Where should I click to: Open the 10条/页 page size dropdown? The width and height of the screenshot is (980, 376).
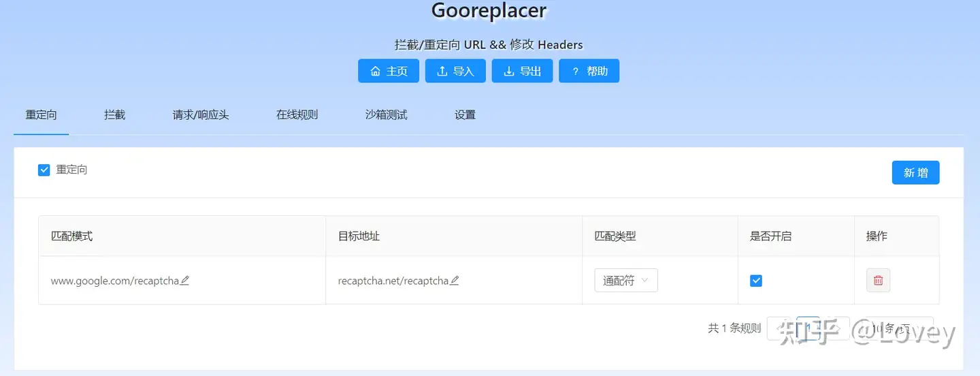pyautogui.click(x=895, y=328)
